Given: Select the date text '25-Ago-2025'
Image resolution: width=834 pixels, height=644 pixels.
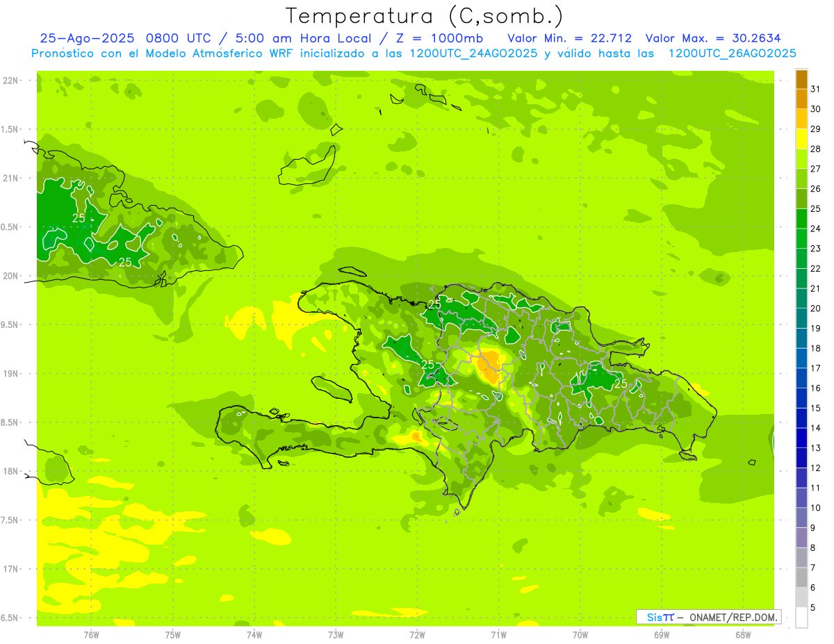Looking at the screenshot, I should coord(87,38).
